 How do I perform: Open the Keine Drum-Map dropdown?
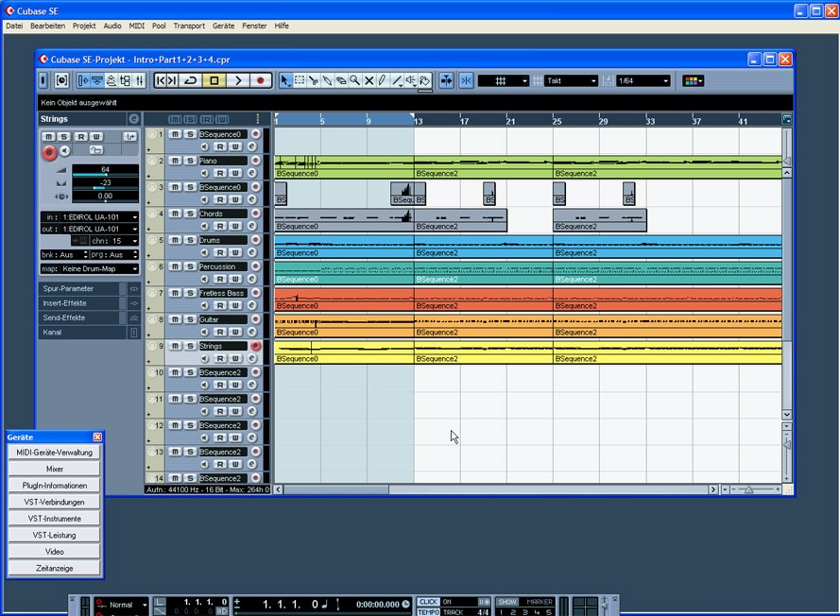(90, 269)
